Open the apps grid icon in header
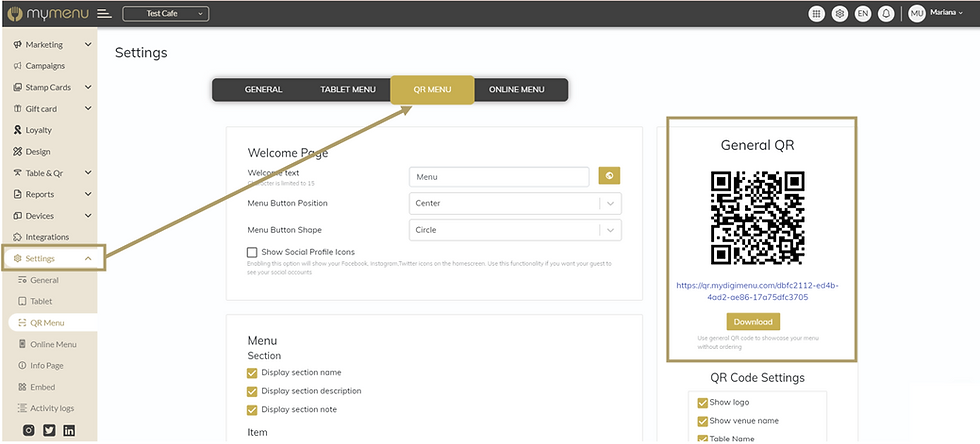 816,13
